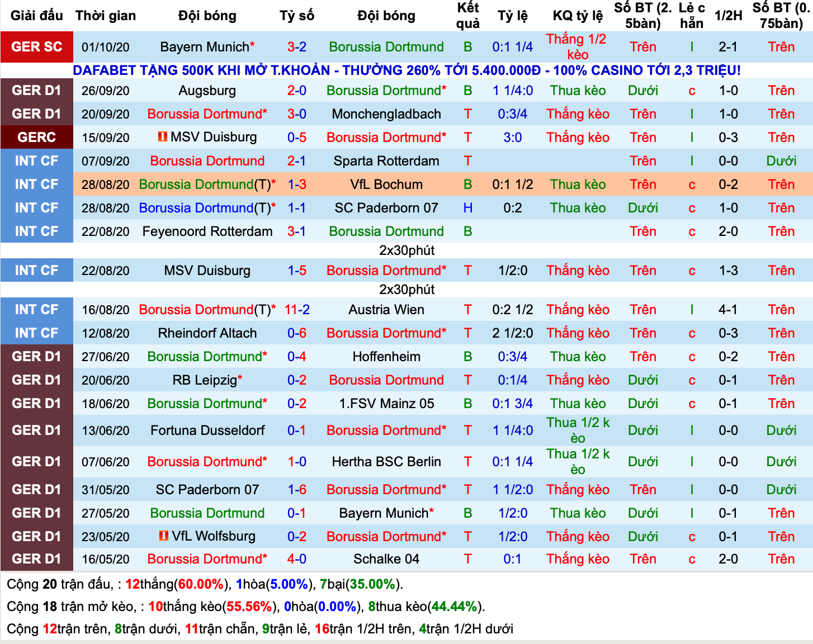Click 55.56% handicap win rate
Image resolution: width=813 pixels, height=644 pixels.
coord(249,607)
